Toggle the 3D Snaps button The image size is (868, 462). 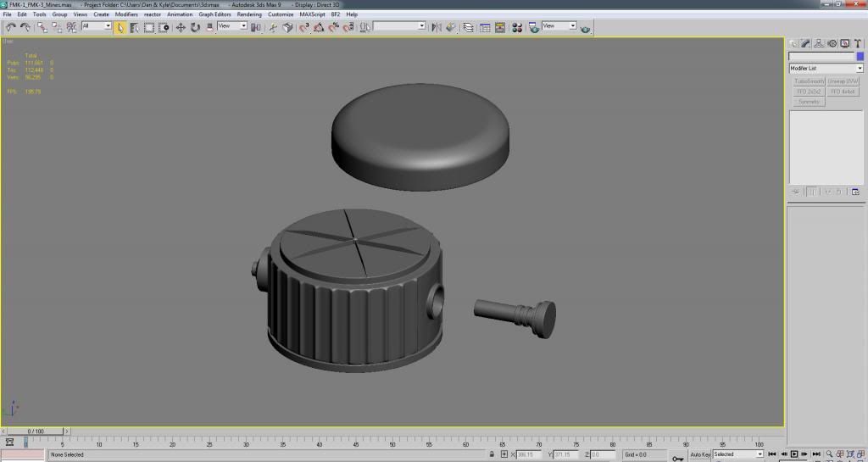303,27
